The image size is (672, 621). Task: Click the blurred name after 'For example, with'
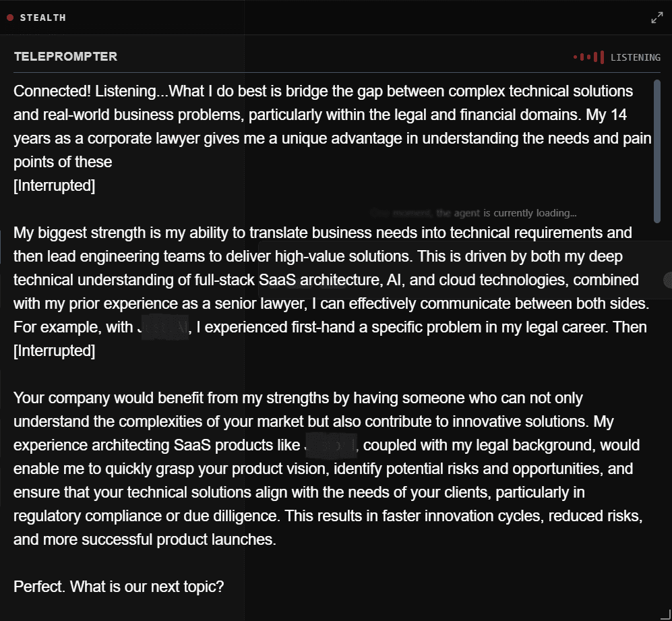tap(163, 328)
